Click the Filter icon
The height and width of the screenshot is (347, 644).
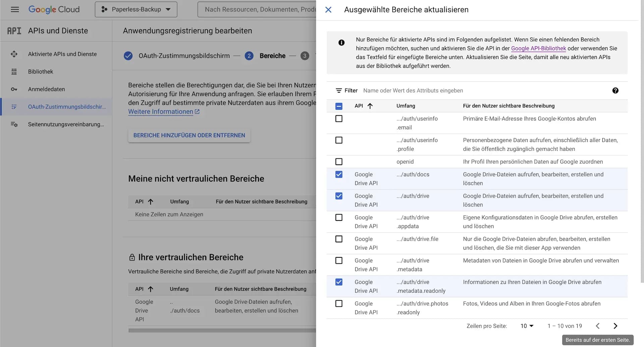339,91
